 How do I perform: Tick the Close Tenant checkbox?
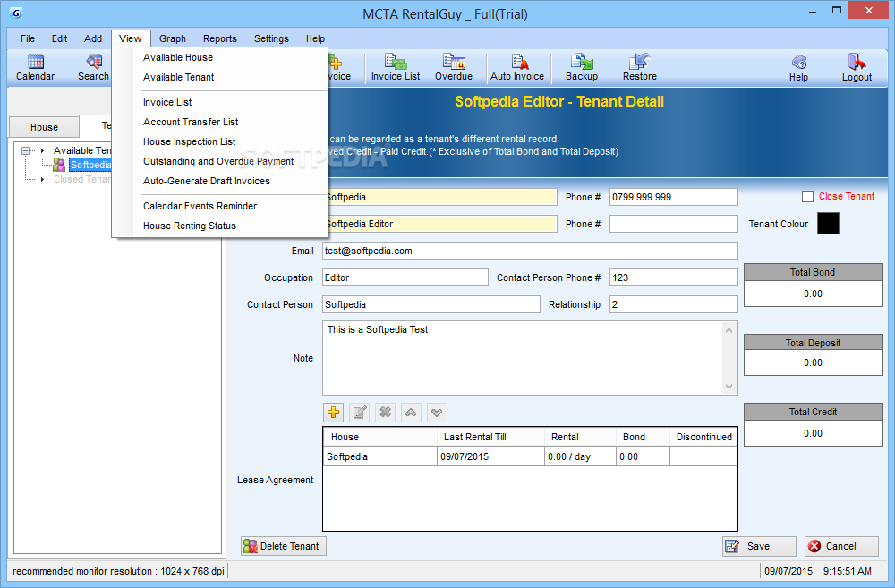(x=807, y=196)
